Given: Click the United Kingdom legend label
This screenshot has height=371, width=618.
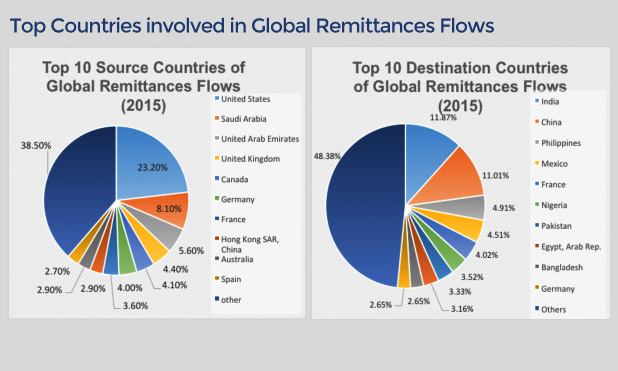Looking at the screenshot, I should click(250, 159).
